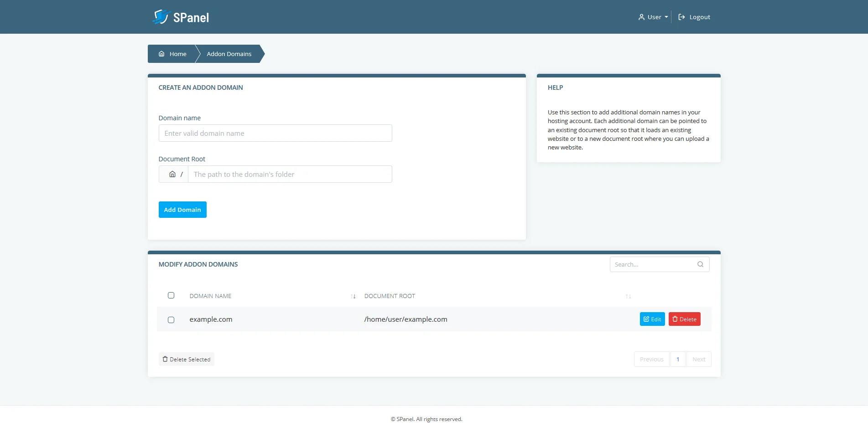Click the trash icon on the Delete button

[675, 319]
